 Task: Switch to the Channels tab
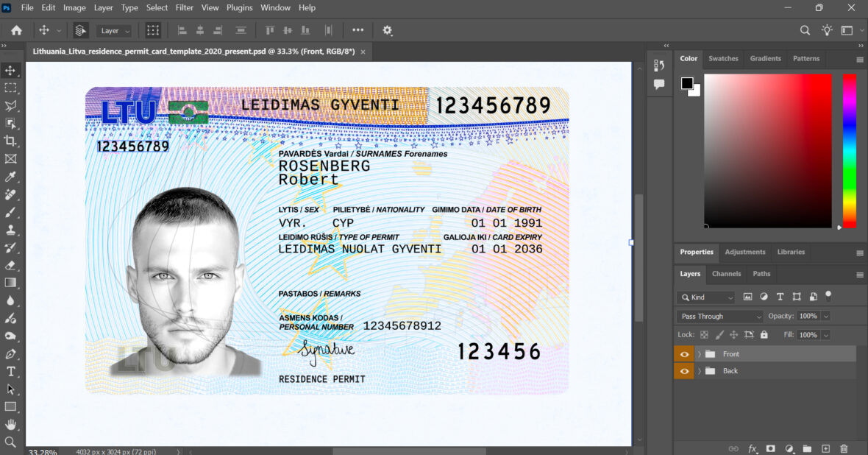pos(726,274)
